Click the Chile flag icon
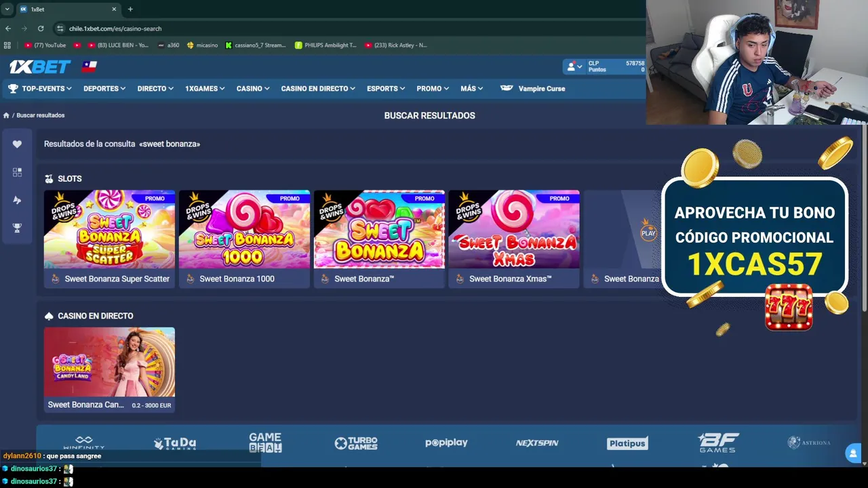The height and width of the screenshot is (488, 868). 90,66
